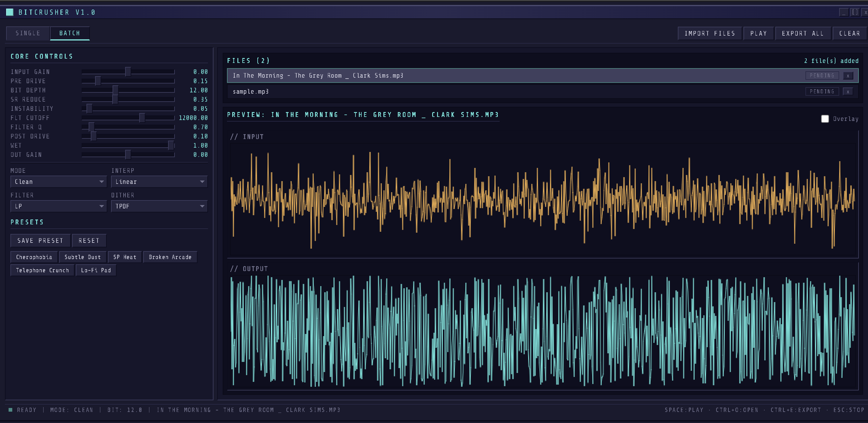The image size is (868, 423).
Task: Click the minimize window icon
Action: tap(843, 12)
